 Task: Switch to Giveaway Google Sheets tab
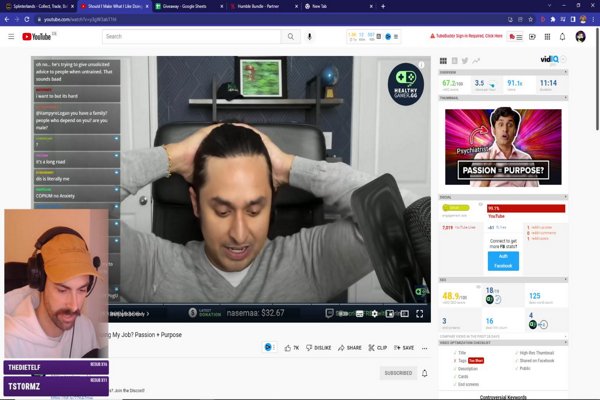tap(189, 6)
